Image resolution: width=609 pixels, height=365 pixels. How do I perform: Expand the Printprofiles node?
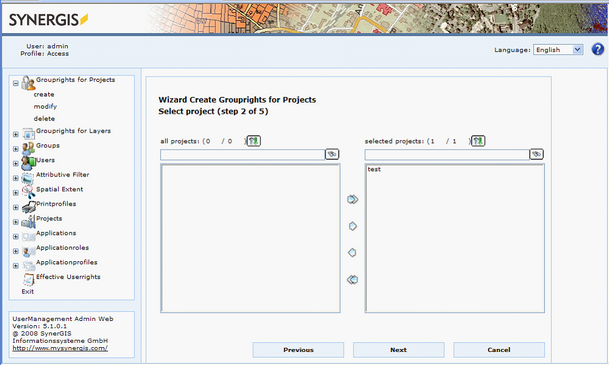(16, 207)
